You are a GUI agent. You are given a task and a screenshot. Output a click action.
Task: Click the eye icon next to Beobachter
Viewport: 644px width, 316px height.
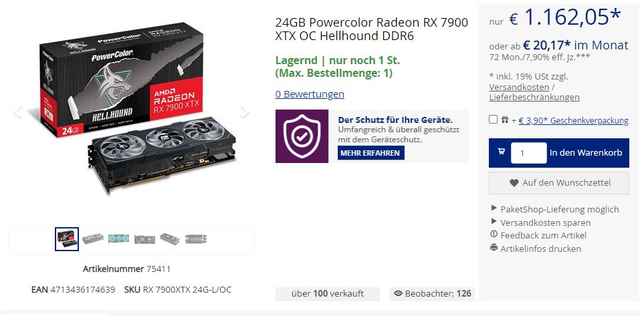click(398, 293)
